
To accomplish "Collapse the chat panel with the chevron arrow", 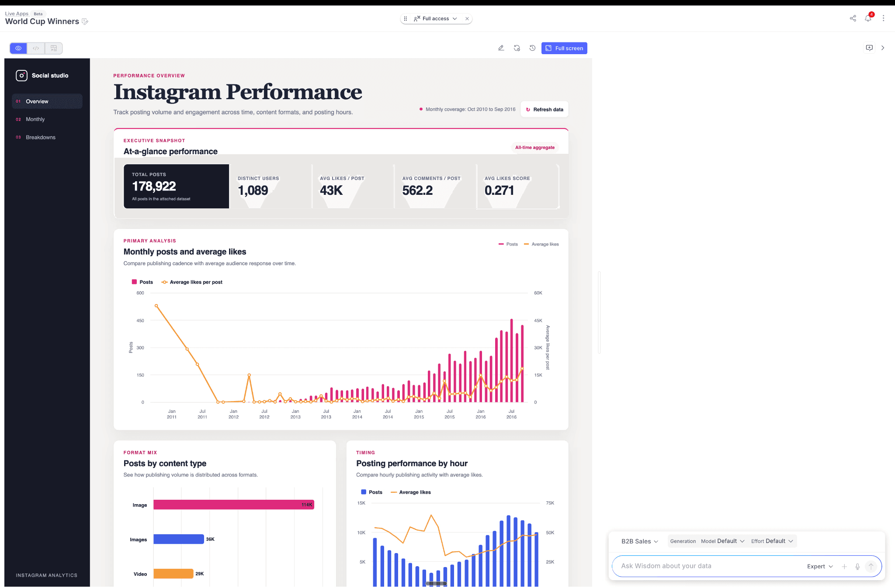I will (x=883, y=48).
